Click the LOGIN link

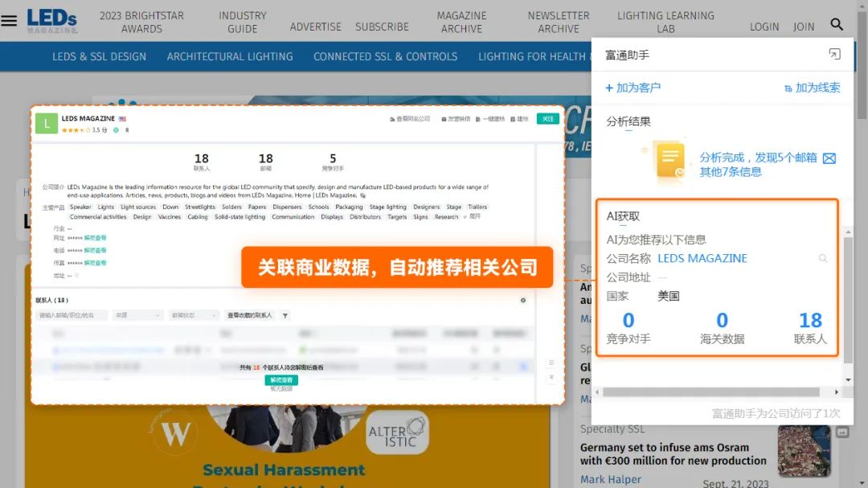click(764, 27)
